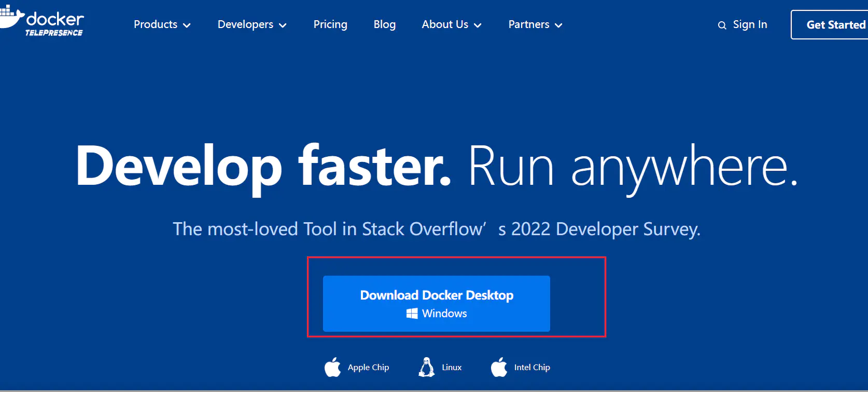Go to the Pricing page
This screenshot has height=394, width=868.
(330, 24)
